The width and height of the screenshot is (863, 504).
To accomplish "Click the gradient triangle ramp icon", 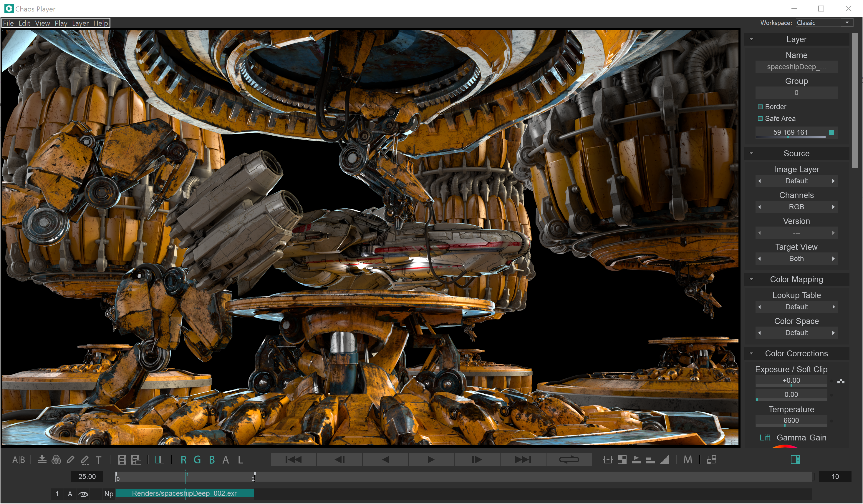I will 664,460.
